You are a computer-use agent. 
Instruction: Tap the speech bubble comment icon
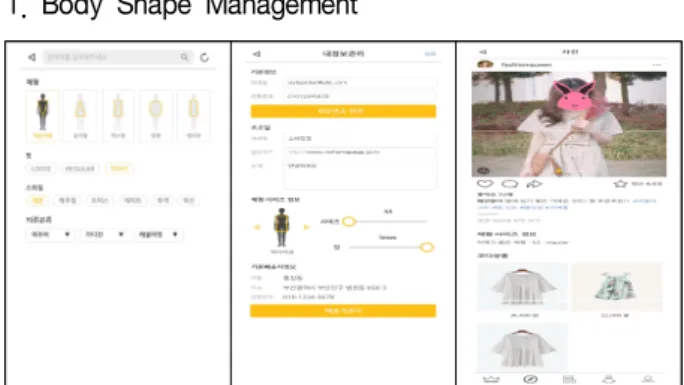[510, 184]
